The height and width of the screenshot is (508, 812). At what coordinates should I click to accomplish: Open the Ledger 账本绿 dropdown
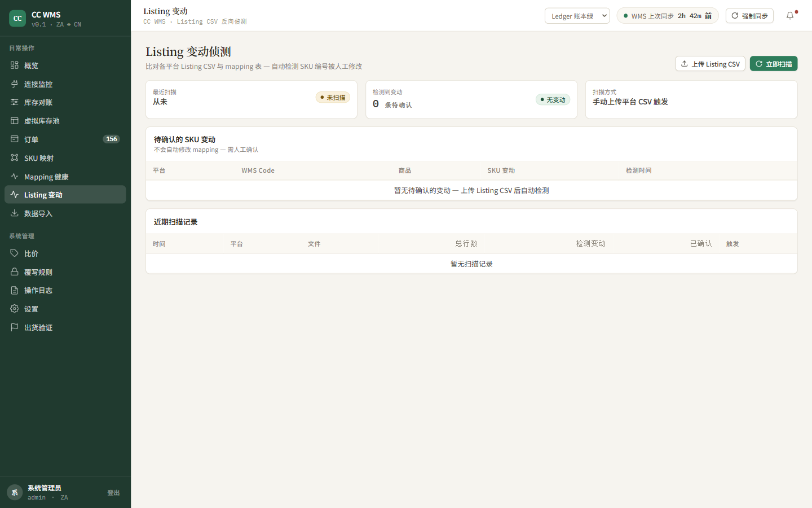(577, 16)
